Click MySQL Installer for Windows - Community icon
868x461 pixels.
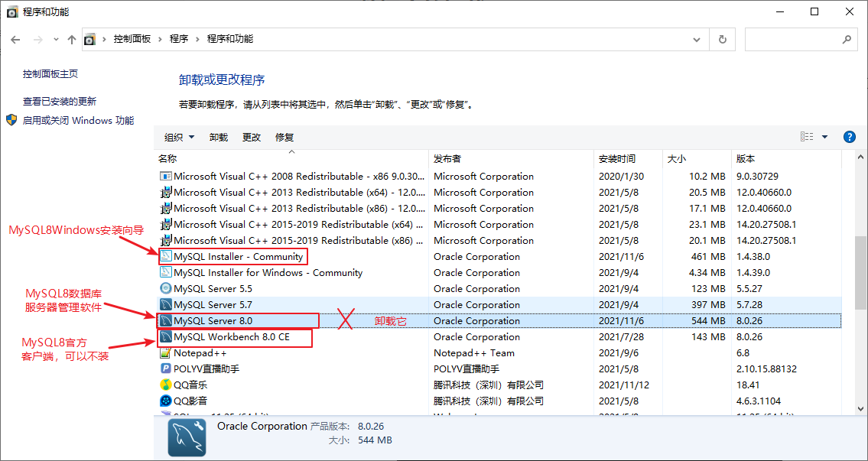coord(165,272)
